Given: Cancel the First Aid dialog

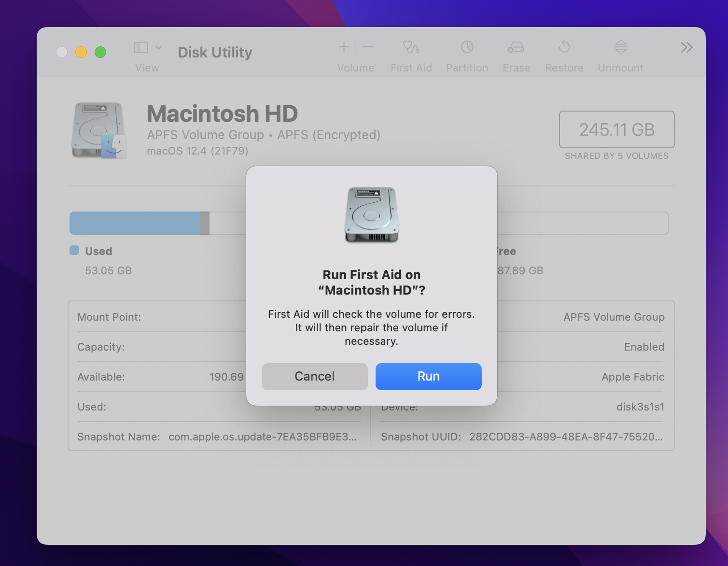Looking at the screenshot, I should point(314,376).
